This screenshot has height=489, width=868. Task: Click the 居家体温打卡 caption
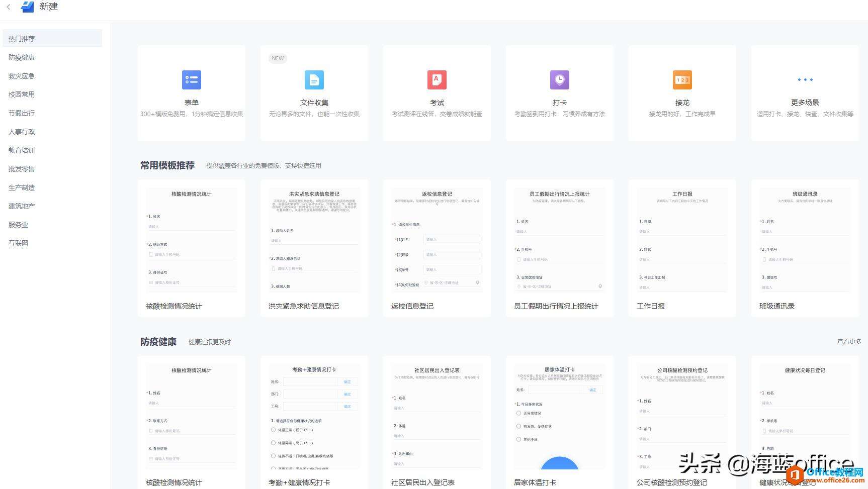pyautogui.click(x=535, y=482)
